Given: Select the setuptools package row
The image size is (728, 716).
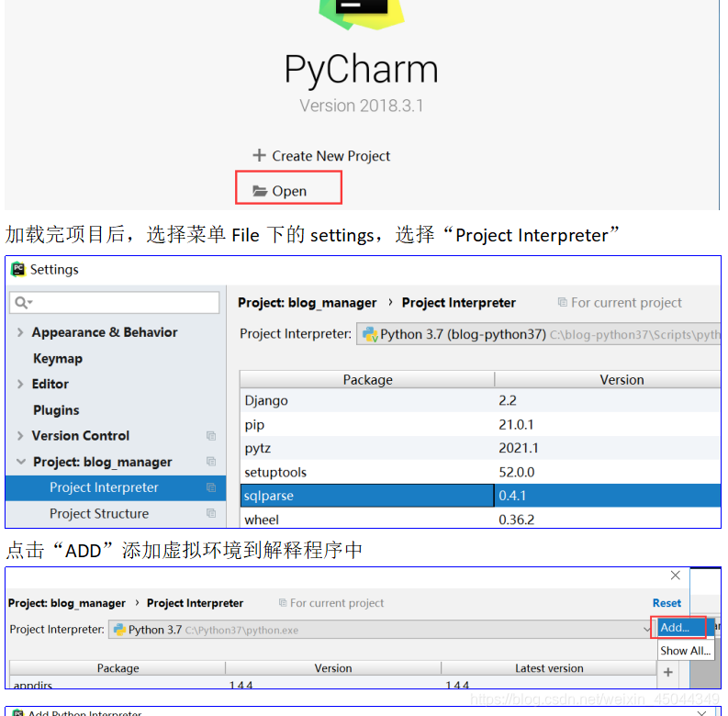Looking at the screenshot, I should pyautogui.click(x=480, y=472).
